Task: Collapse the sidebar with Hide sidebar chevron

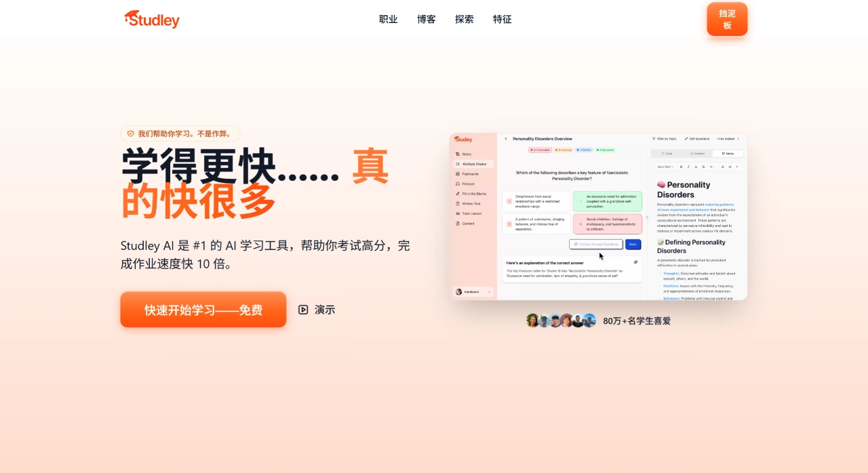Action: [727, 139]
